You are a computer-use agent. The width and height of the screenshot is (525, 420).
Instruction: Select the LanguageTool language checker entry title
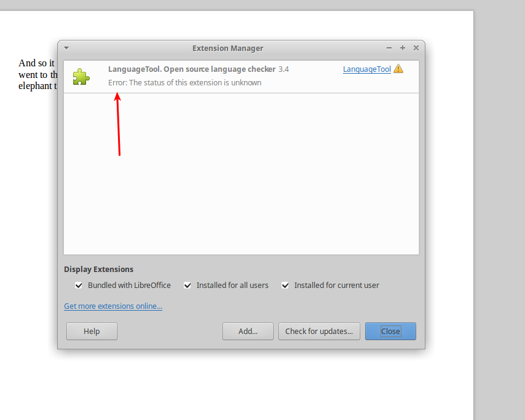pos(192,69)
